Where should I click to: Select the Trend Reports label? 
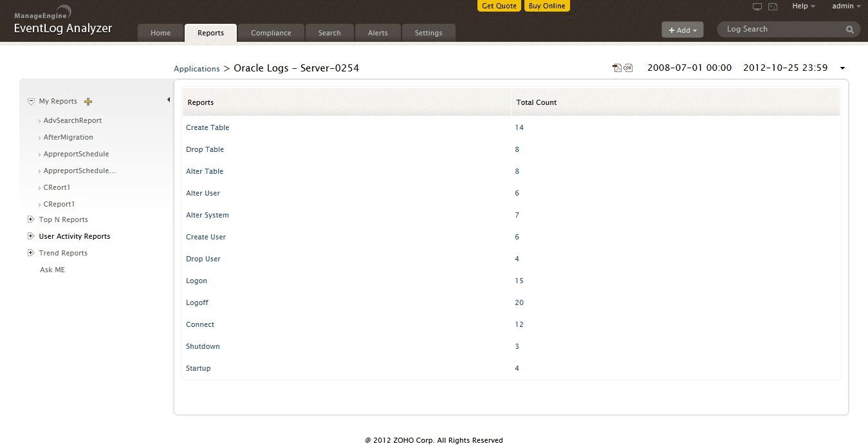coord(63,253)
